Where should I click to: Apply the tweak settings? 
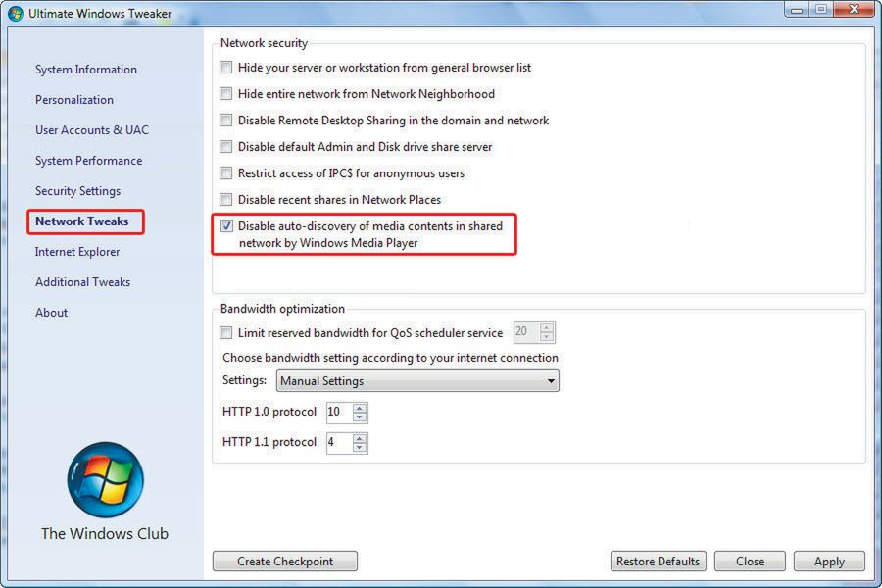(x=829, y=562)
